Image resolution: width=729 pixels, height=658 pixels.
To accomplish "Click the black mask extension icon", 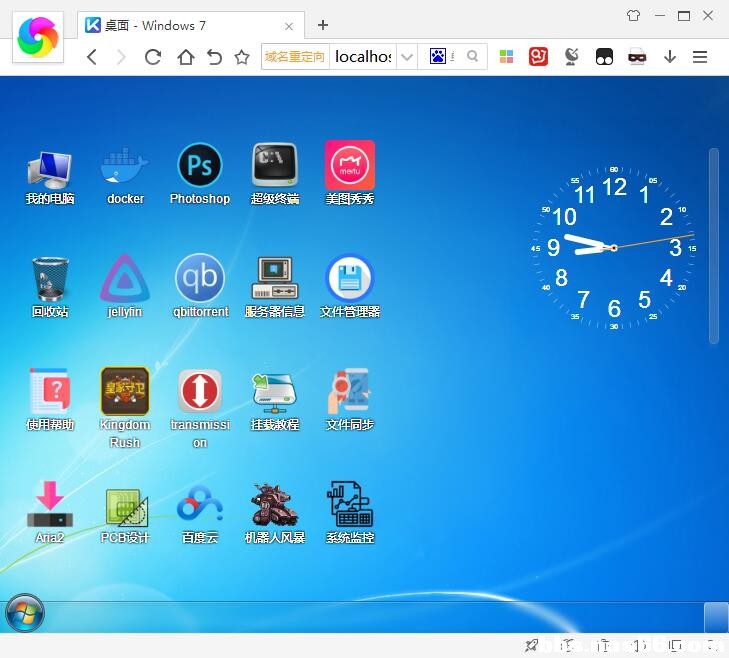I will (x=604, y=57).
